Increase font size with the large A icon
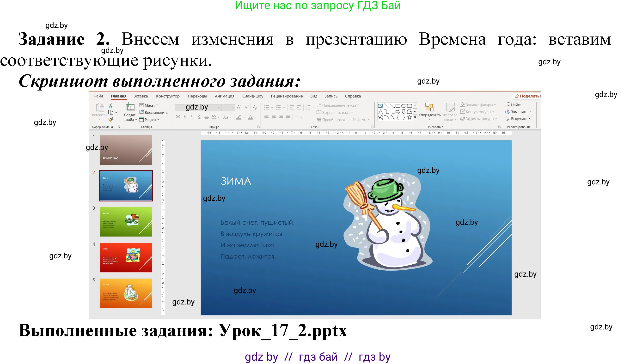This screenshot has width=636, height=364. click(x=239, y=108)
